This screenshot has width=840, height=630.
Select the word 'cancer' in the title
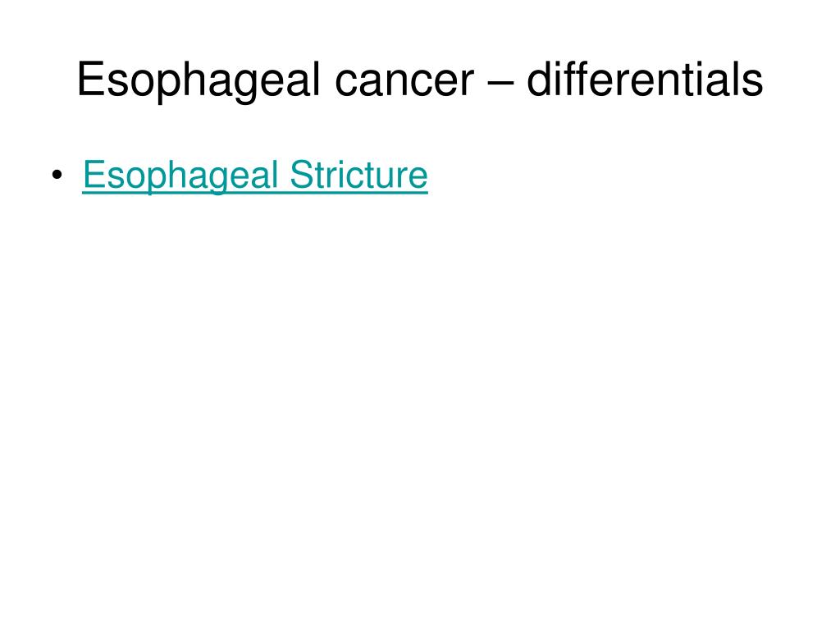(404, 81)
